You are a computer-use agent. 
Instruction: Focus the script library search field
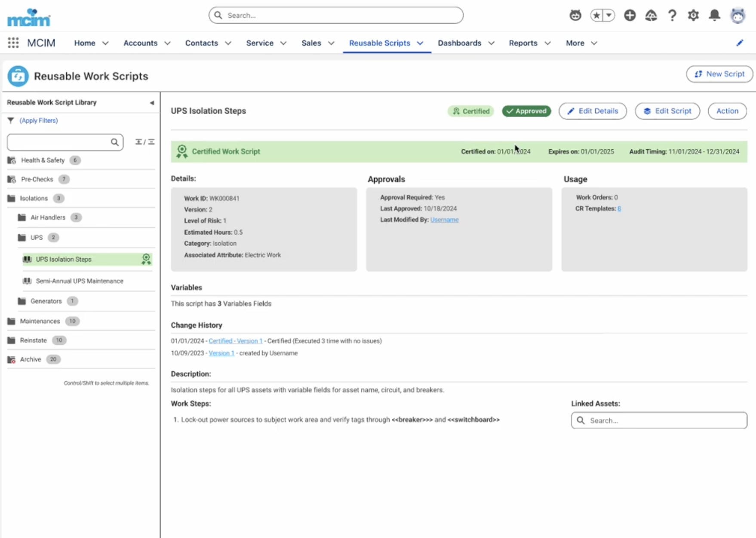[65, 142]
